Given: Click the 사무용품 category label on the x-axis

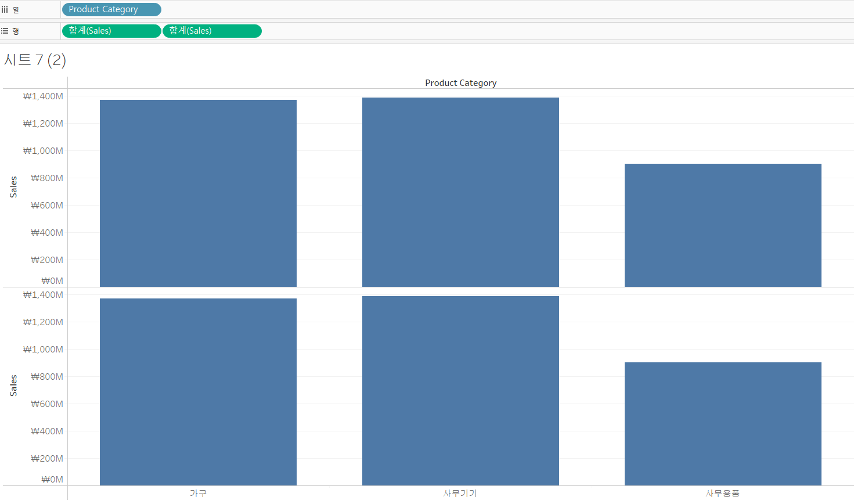Looking at the screenshot, I should click(723, 493).
